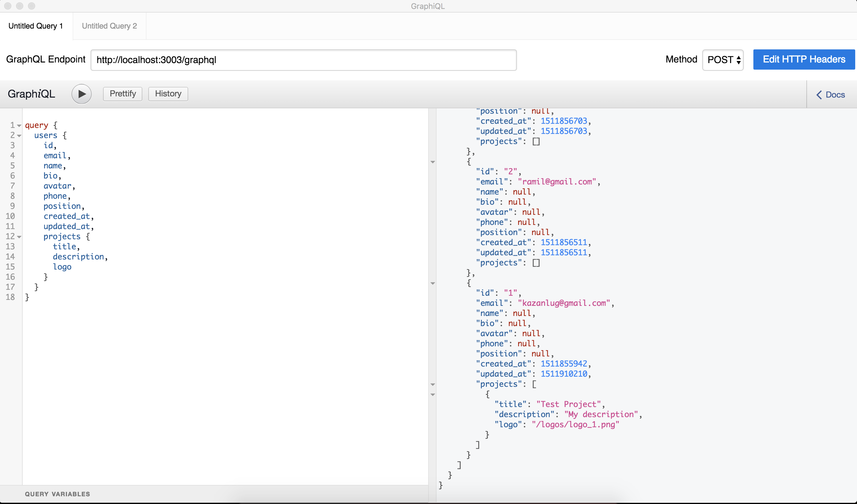Fold the Test Project object in the results

coord(433,395)
